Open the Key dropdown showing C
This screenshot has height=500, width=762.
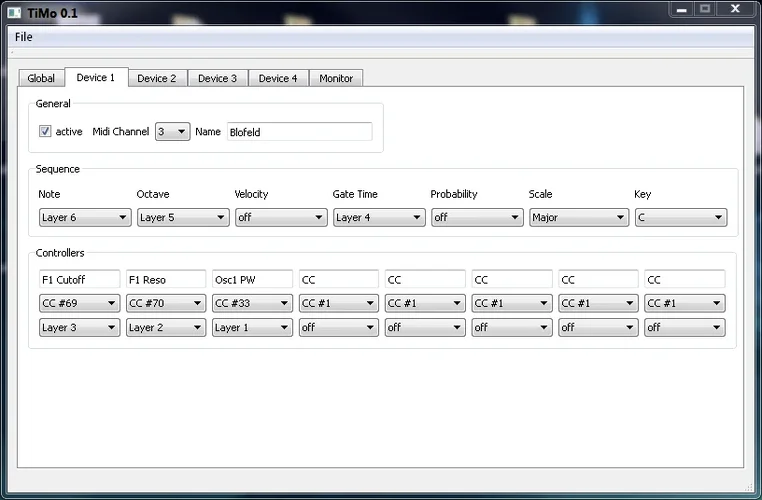(x=681, y=217)
